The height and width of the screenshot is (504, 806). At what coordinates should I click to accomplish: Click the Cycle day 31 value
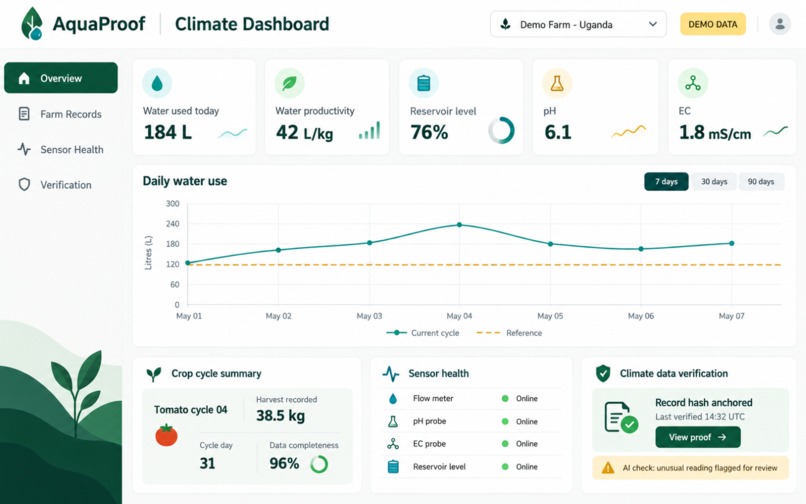pos(207,463)
